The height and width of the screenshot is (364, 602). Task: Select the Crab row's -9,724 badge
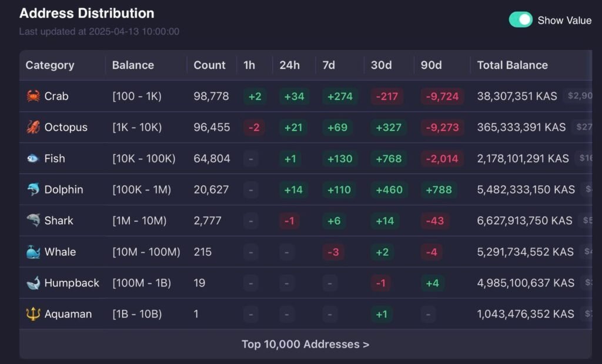point(442,96)
